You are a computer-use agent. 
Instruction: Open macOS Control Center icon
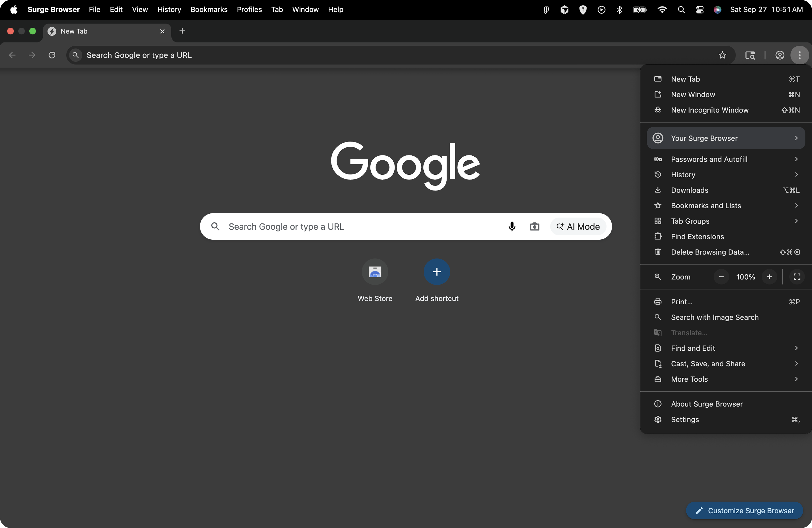(x=700, y=9)
